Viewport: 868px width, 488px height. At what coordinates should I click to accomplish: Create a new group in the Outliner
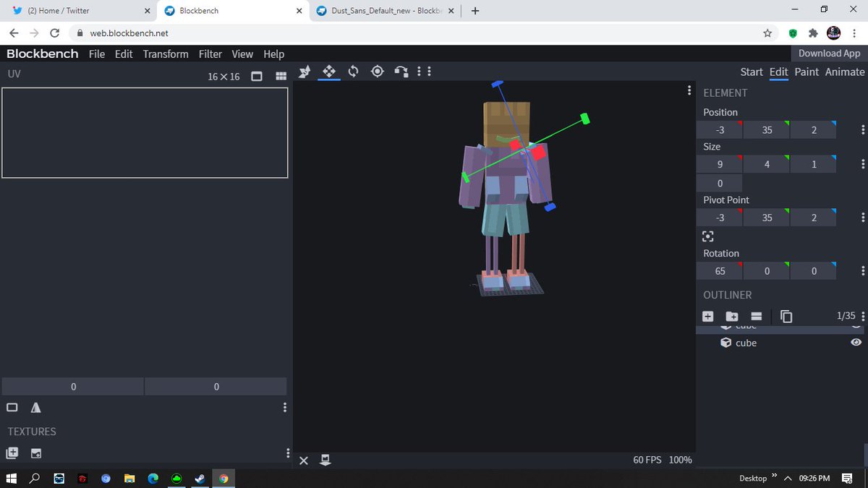pyautogui.click(x=732, y=316)
